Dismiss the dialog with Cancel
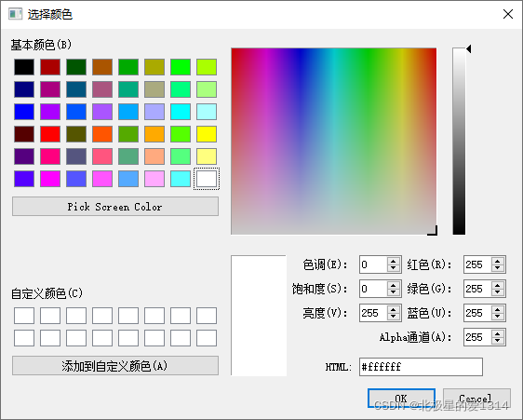523x420 pixels. pos(476,398)
